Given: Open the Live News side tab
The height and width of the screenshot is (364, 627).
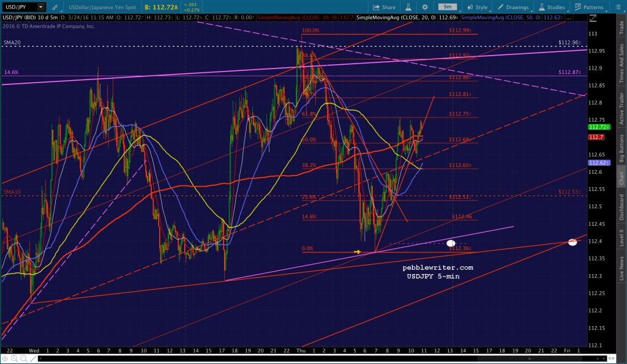Looking at the screenshot, I should click(621, 268).
